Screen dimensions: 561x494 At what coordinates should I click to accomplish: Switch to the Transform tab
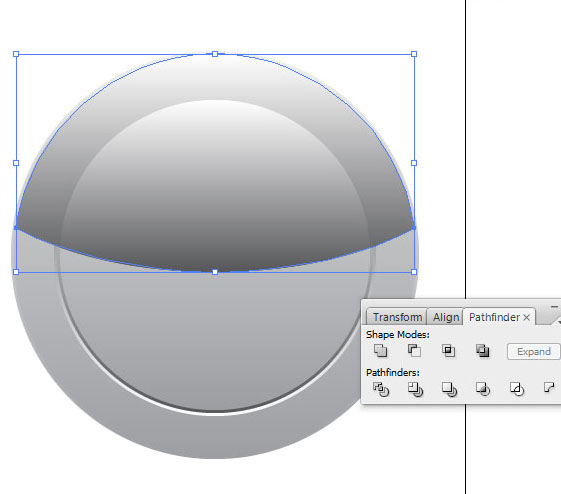(397, 317)
